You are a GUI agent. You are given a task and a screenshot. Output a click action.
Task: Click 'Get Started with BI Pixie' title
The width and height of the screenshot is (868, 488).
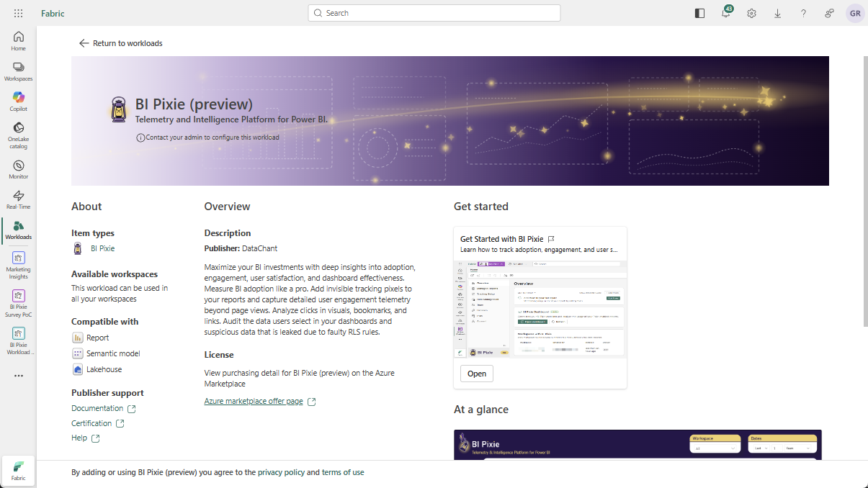(x=501, y=239)
